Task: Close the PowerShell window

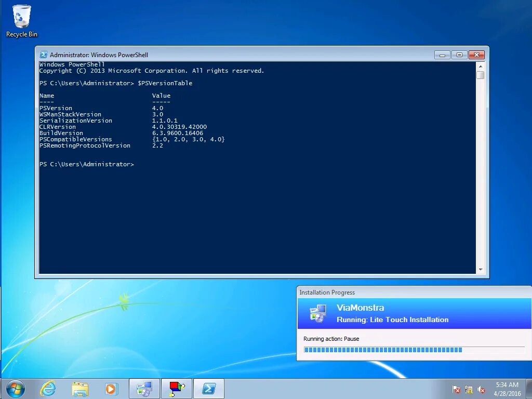Action: tap(476, 55)
